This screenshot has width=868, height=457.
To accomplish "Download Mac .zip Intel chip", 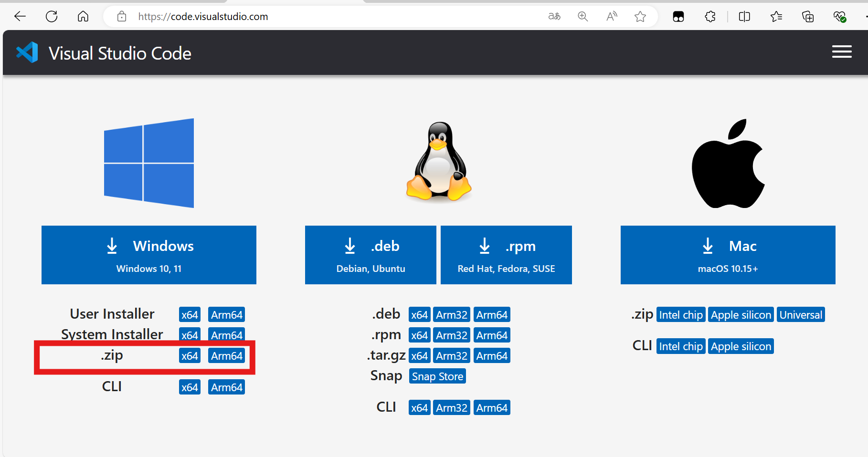I will [681, 315].
